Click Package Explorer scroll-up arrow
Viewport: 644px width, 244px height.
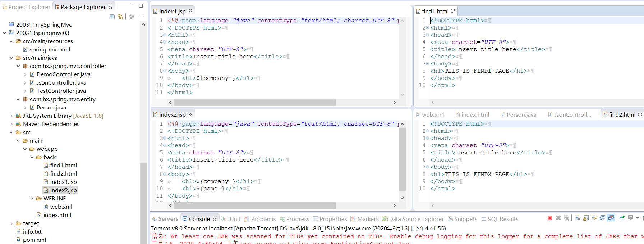click(143, 24)
